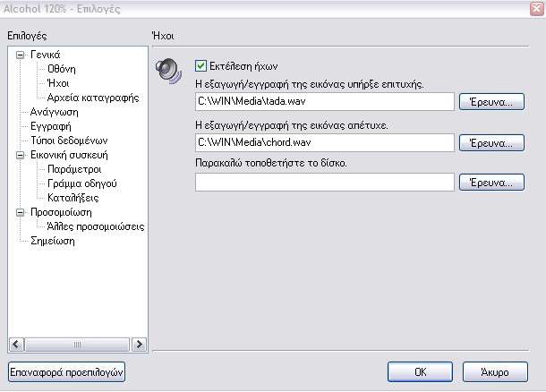
Task: Select the Γενικά tree item
Action: click(46, 55)
